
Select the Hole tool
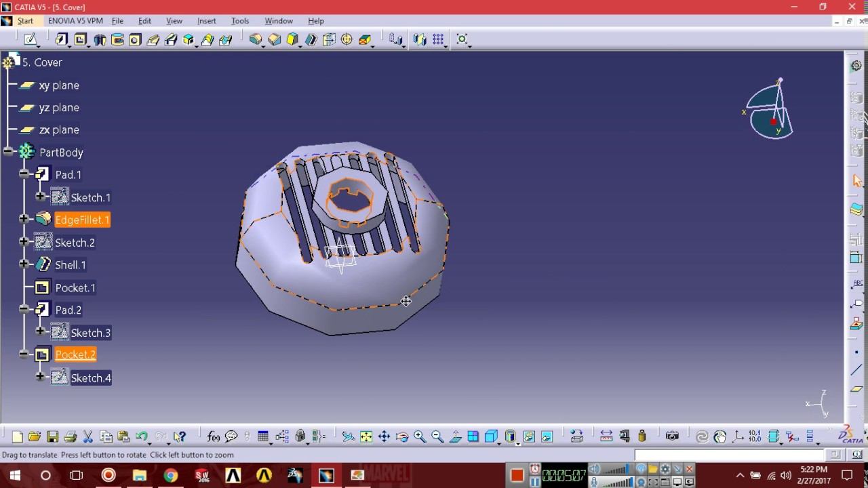pyautogui.click(x=135, y=39)
